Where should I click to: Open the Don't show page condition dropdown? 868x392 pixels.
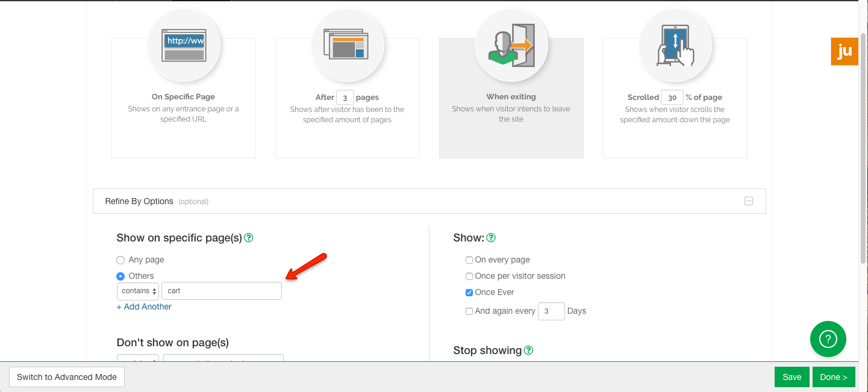click(x=137, y=361)
